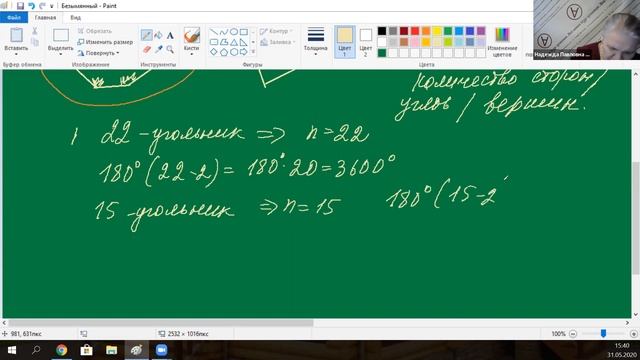The width and height of the screenshot is (640, 360).
Task: Activate Color 2 (Цвет 2) selector
Action: [366, 42]
